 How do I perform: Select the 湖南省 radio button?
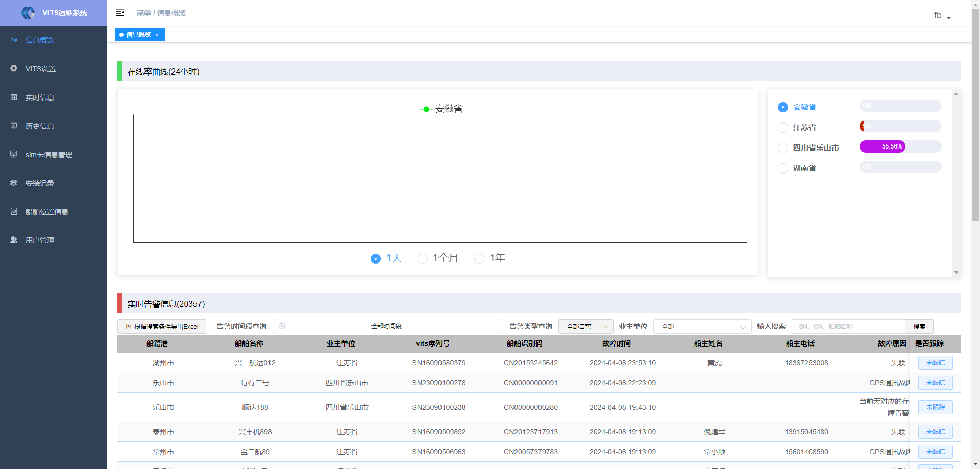pyautogui.click(x=782, y=168)
